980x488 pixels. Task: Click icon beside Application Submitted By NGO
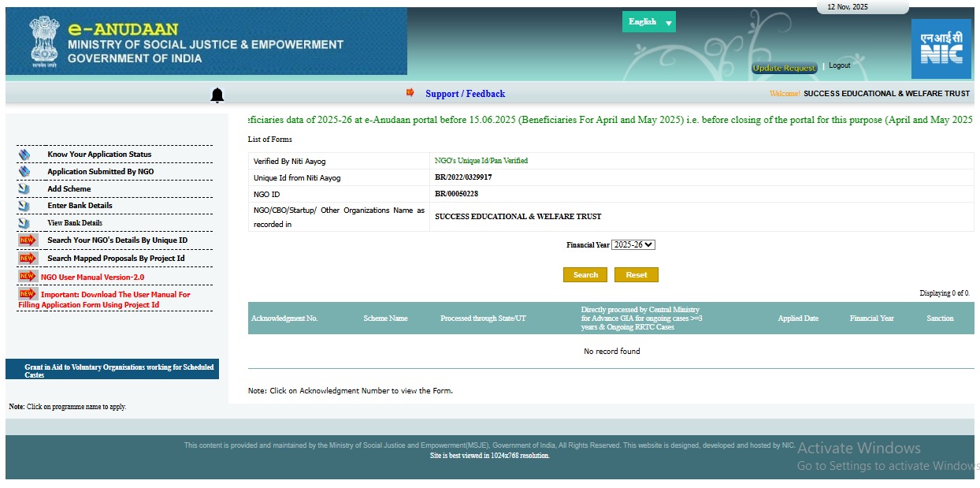coord(24,172)
